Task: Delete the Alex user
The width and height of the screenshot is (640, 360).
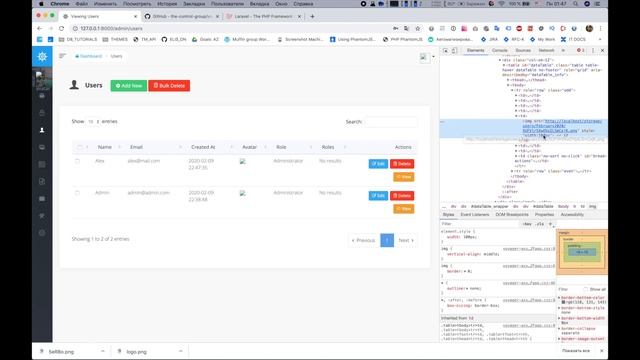Action: point(402,164)
